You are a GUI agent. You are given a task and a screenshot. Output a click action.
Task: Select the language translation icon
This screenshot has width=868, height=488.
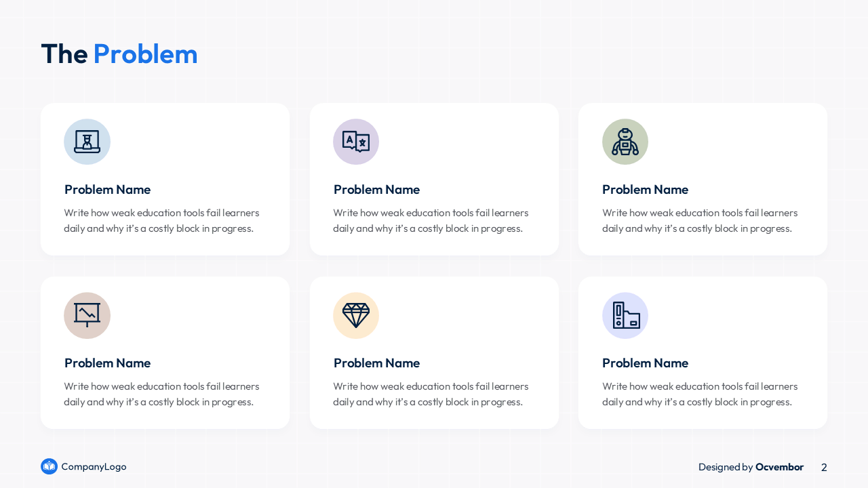point(356,142)
